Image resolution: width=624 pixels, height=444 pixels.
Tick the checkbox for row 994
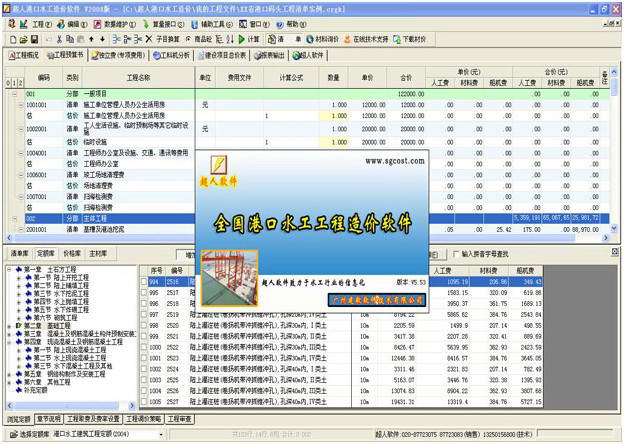(144, 282)
